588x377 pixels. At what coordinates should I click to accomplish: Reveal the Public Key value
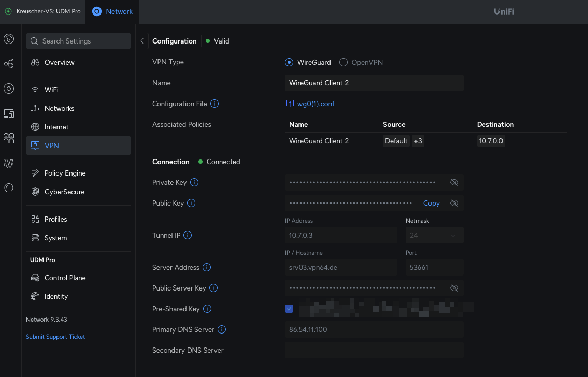[454, 203]
